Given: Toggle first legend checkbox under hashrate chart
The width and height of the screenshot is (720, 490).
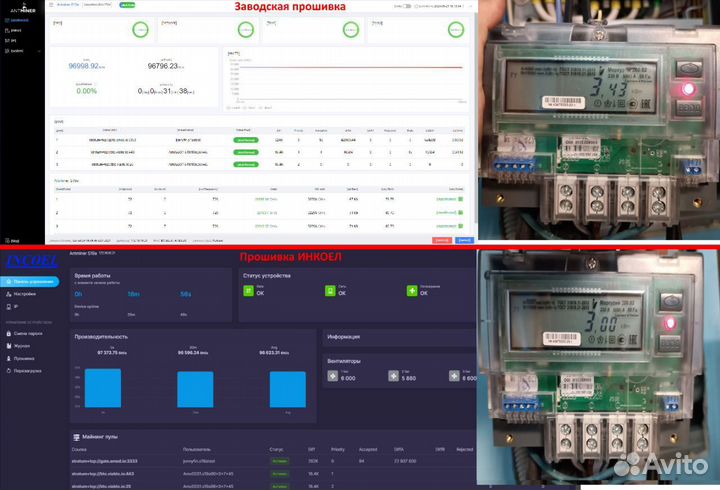Looking at the screenshot, I should [229, 108].
